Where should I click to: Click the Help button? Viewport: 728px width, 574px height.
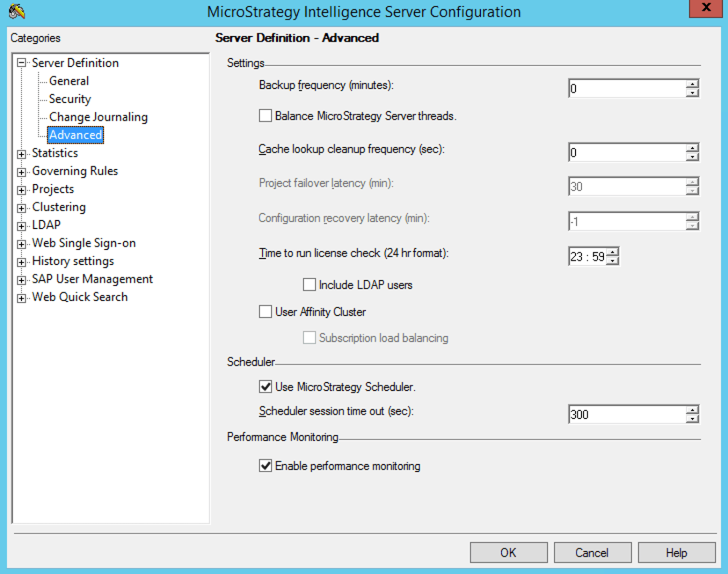[x=676, y=553]
